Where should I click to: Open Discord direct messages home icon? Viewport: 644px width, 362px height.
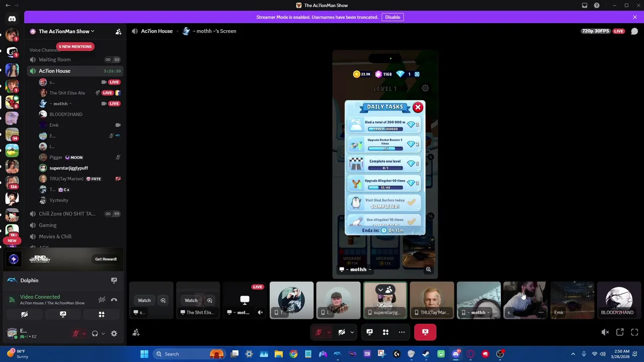(x=12, y=19)
